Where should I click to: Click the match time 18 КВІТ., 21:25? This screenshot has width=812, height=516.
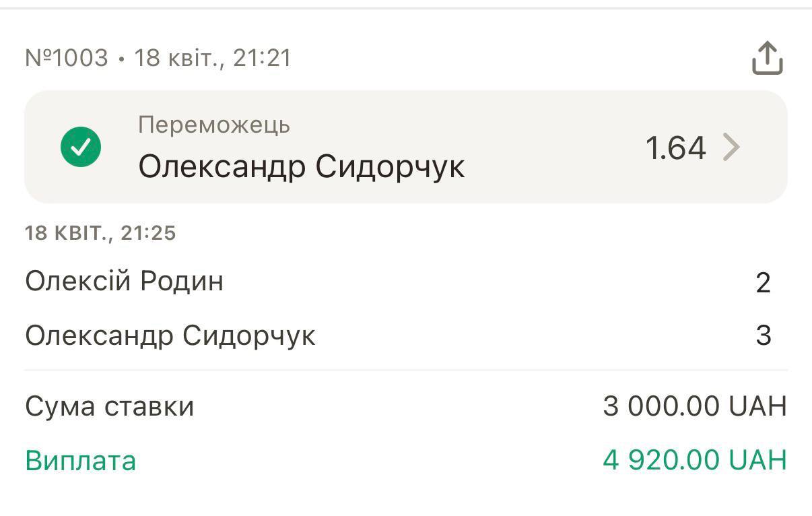[x=100, y=233]
